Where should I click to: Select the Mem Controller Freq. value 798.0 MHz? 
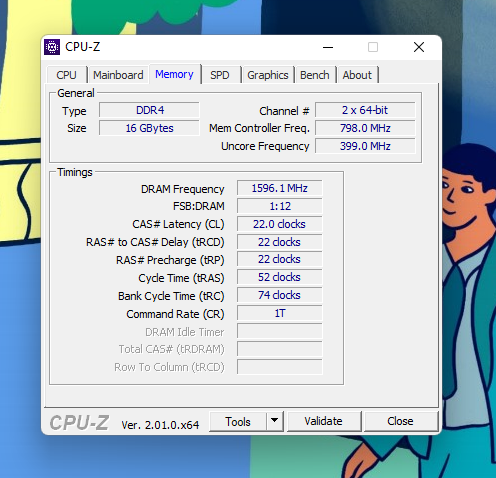[x=365, y=128]
